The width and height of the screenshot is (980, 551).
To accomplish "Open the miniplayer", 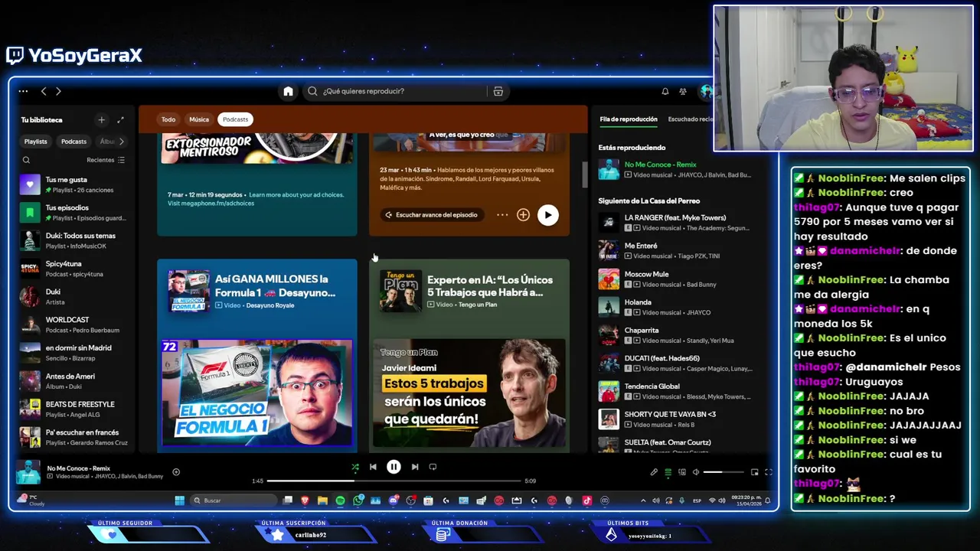I will [754, 472].
